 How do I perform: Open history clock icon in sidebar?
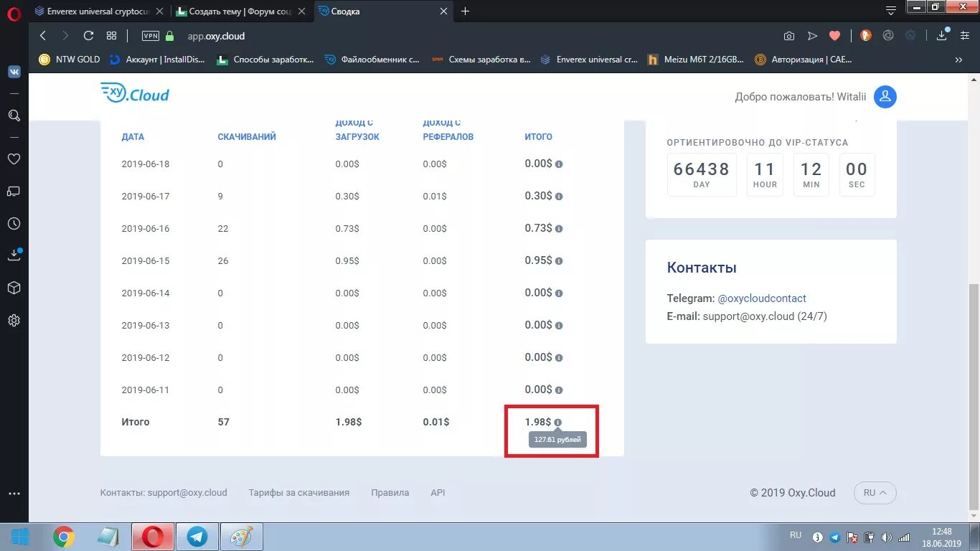(x=14, y=224)
